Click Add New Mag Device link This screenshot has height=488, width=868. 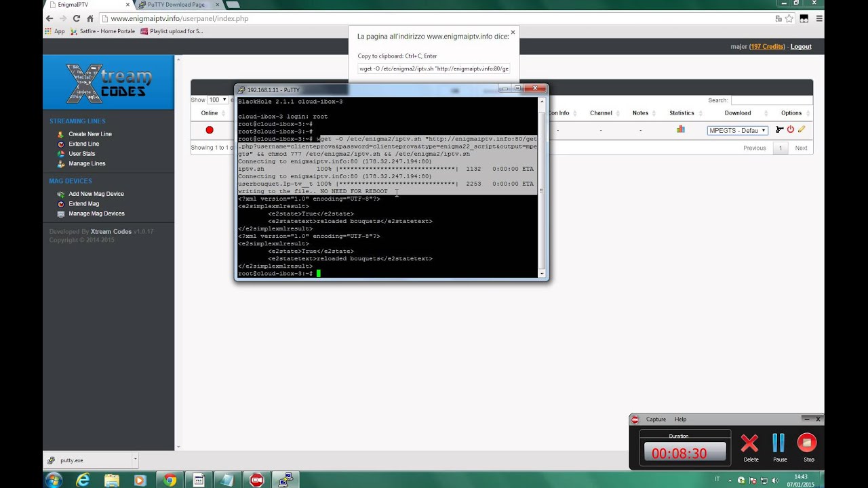click(x=96, y=194)
